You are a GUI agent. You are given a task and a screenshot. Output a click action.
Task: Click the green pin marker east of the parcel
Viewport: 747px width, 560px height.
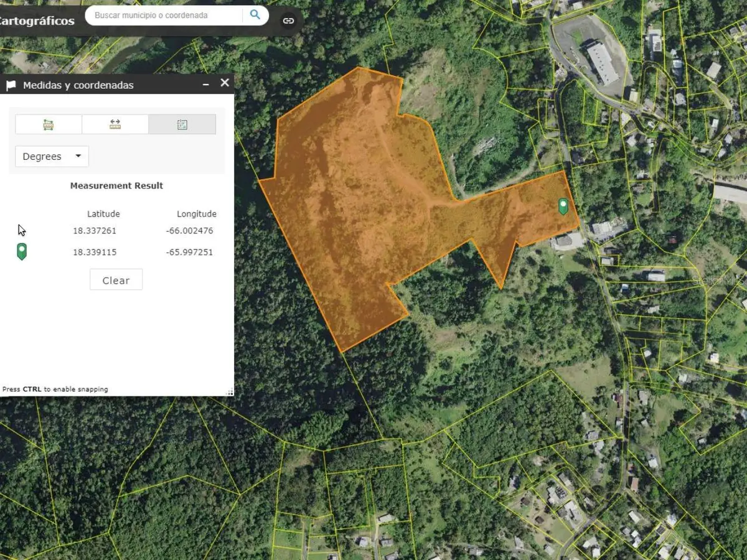[563, 206]
